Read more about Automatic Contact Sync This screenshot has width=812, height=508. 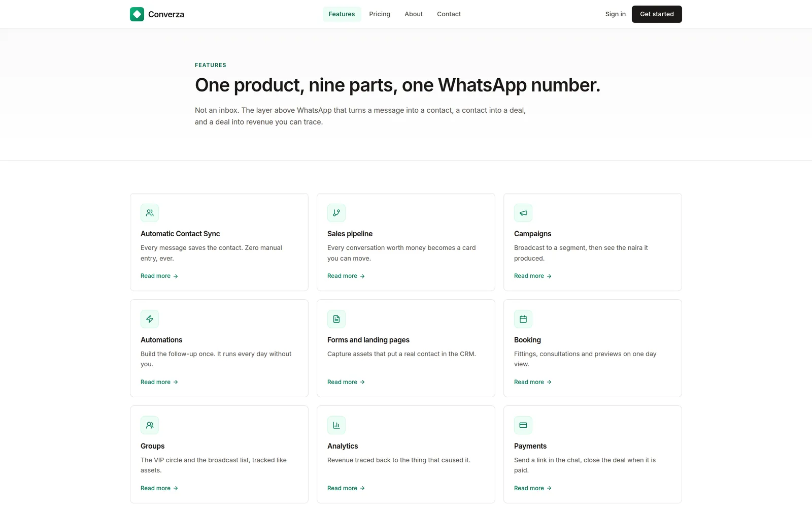[159, 276]
